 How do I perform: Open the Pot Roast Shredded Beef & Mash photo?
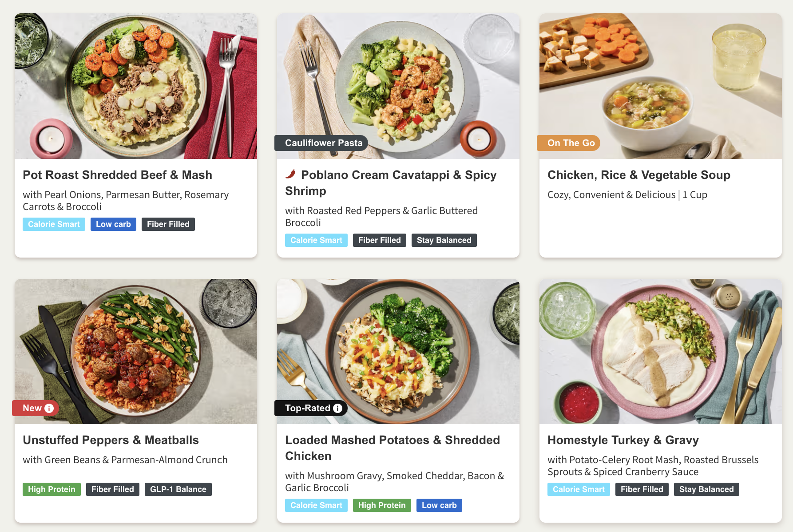click(136, 86)
